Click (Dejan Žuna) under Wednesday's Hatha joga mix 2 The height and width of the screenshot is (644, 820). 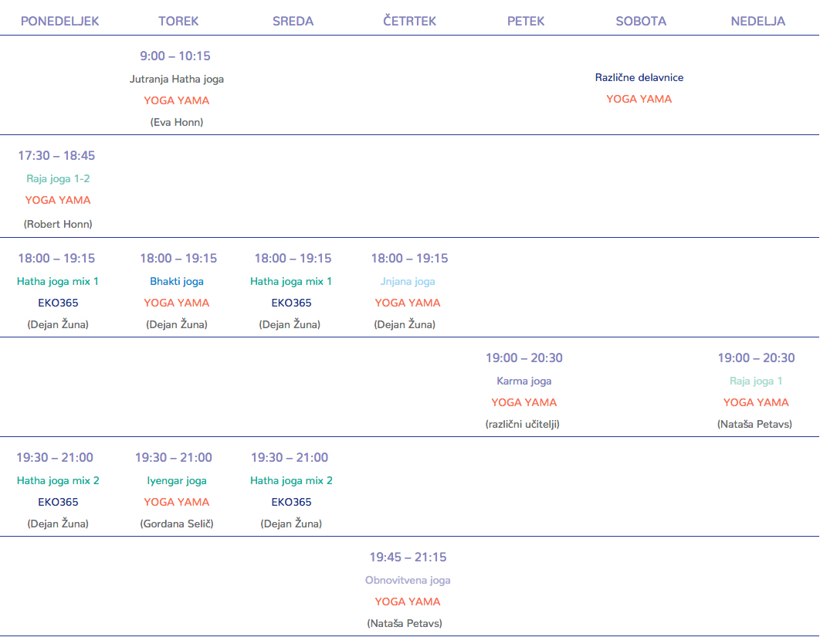291,524
